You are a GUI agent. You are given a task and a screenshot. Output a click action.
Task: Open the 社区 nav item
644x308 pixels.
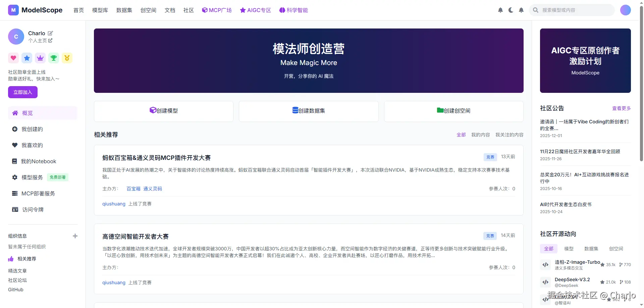(x=189, y=10)
